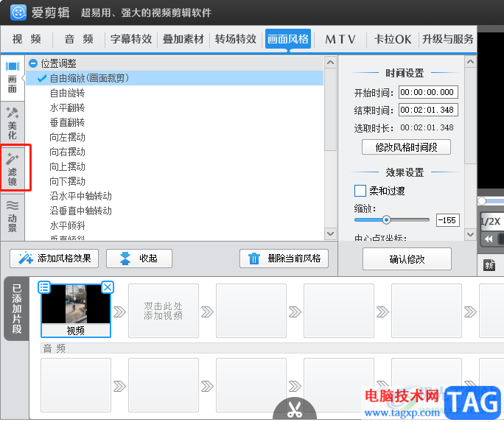The image size is (504, 422).
Task: Click the preview progress slider handle
Action: pyautogui.click(x=482, y=201)
